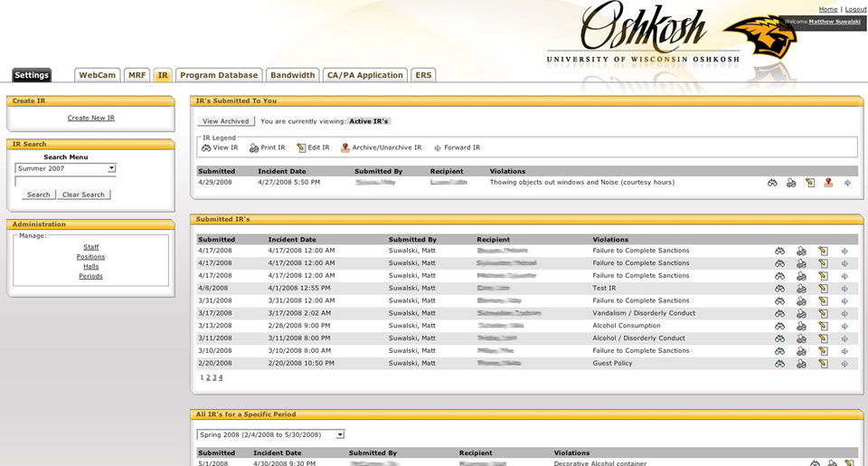Viewport: 868px width, 466px height.
Task: Go to page 2 of Submitted IR's
Action: pos(208,377)
